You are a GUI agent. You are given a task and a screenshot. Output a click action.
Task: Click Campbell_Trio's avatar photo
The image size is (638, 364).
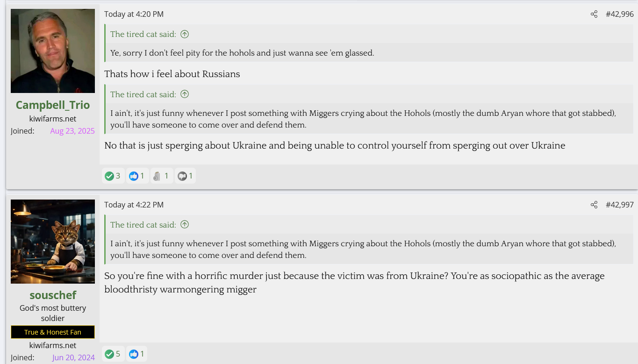click(53, 51)
